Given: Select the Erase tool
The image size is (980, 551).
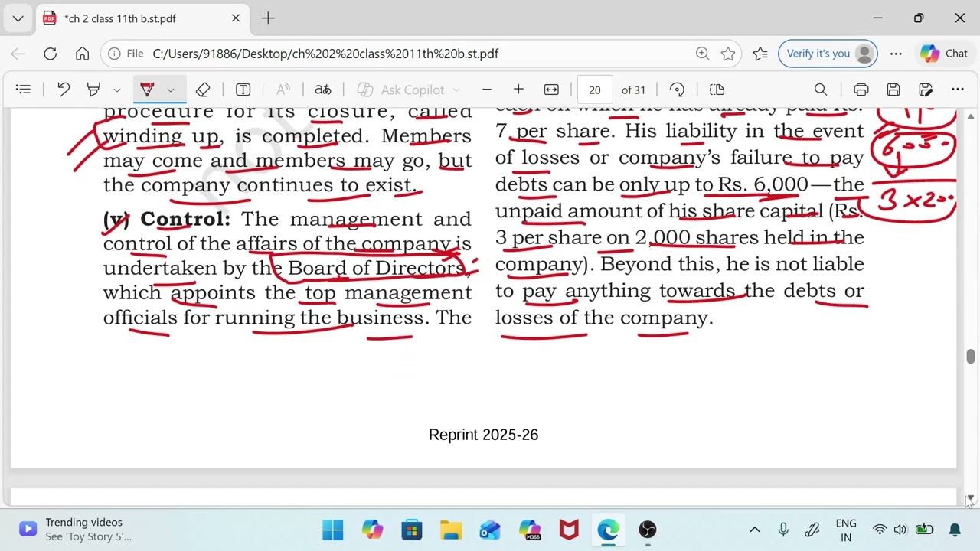Looking at the screenshot, I should [203, 90].
